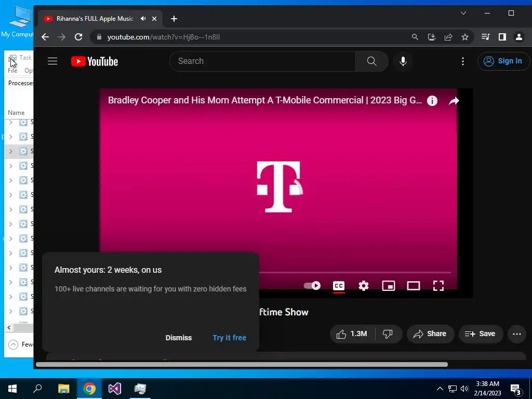Open video player settings gear

point(363,286)
